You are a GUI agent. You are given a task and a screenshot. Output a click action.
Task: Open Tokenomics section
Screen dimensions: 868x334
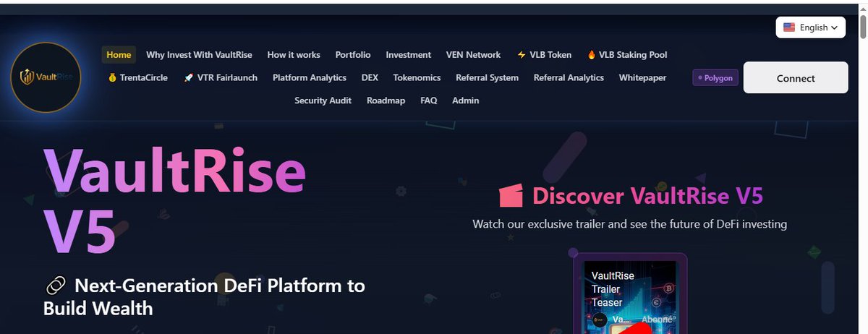(x=417, y=77)
